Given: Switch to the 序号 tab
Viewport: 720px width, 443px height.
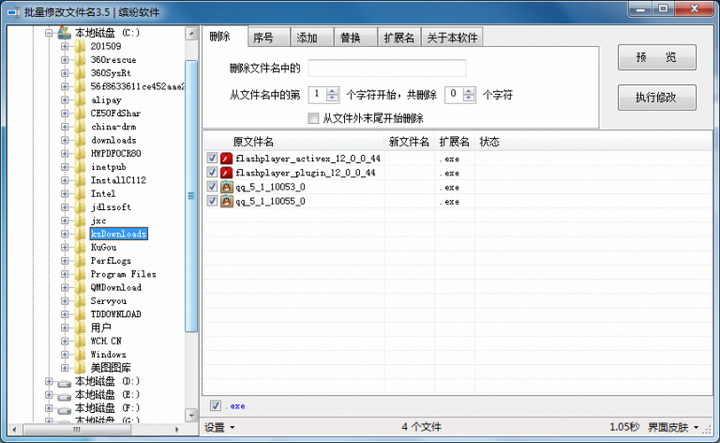Looking at the screenshot, I should point(269,38).
